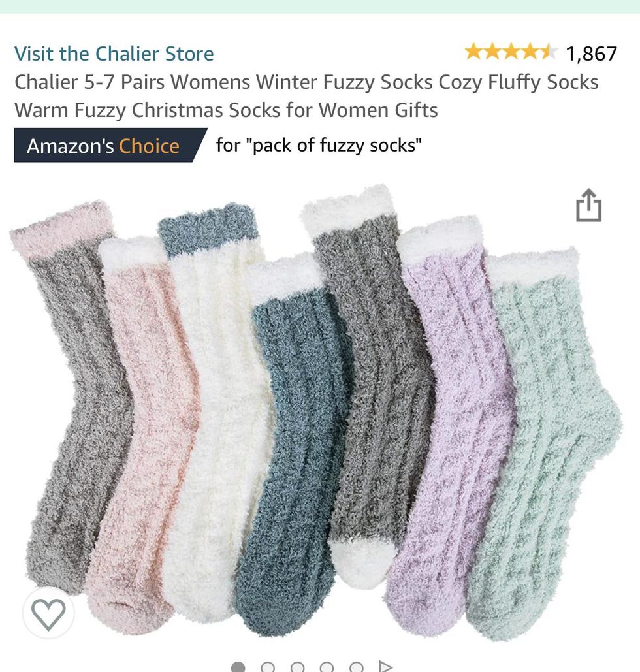Jump to the fourth image dot
The height and width of the screenshot is (672, 640).
(x=327, y=667)
